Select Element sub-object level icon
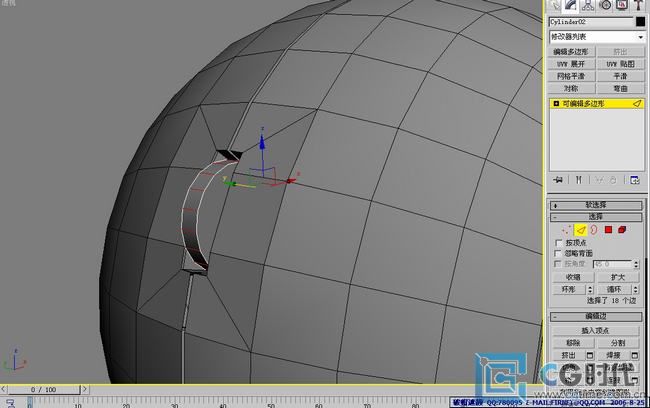 (x=622, y=230)
